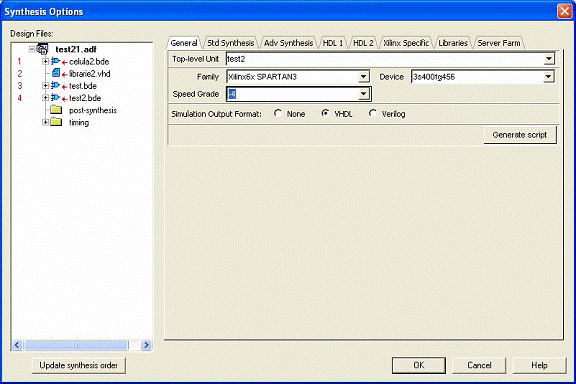
Task: Select post-synthesis folder label
Action: (x=93, y=110)
